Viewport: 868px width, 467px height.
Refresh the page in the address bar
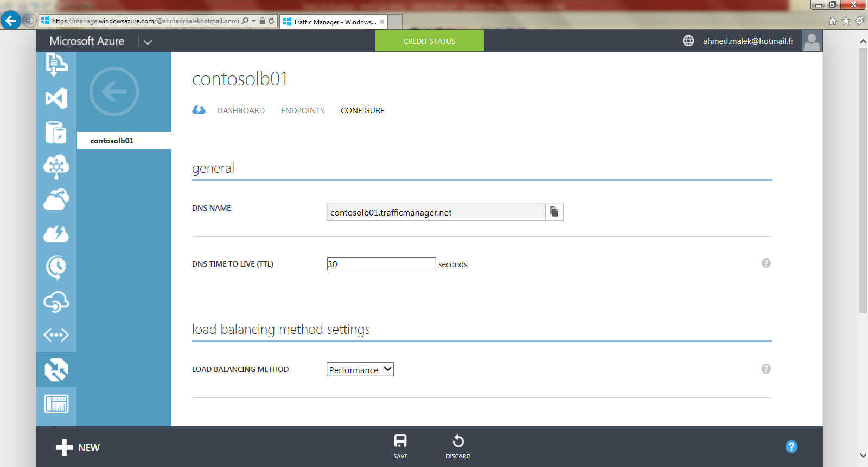[271, 21]
